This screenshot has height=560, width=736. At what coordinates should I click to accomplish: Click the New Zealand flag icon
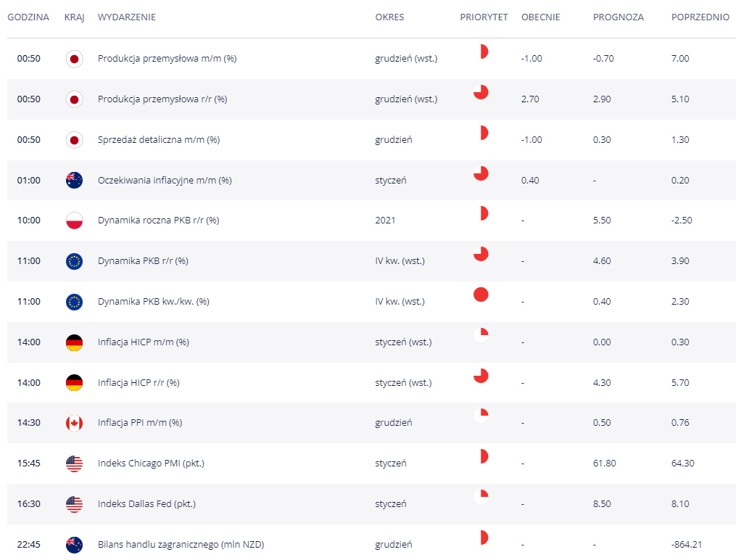pyautogui.click(x=74, y=544)
